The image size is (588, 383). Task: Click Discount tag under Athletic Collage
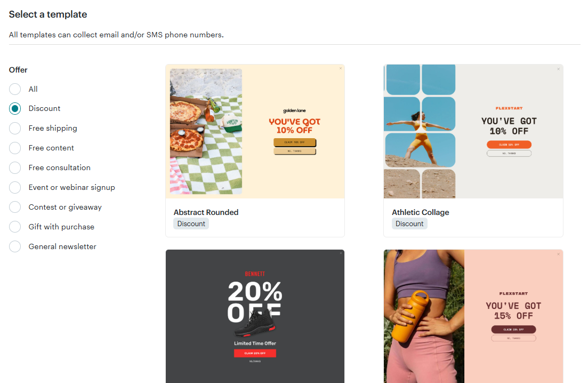coord(409,224)
